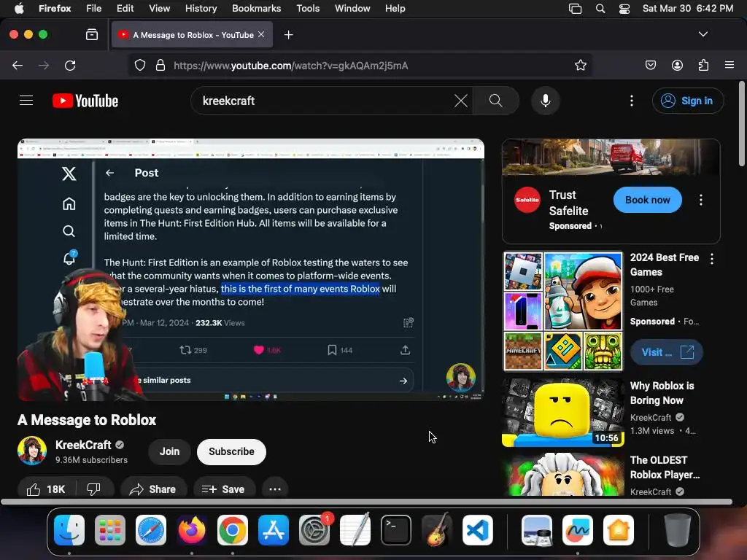Open the Firefox application menu
Viewport: 747px width, 560px height.
[x=729, y=65]
